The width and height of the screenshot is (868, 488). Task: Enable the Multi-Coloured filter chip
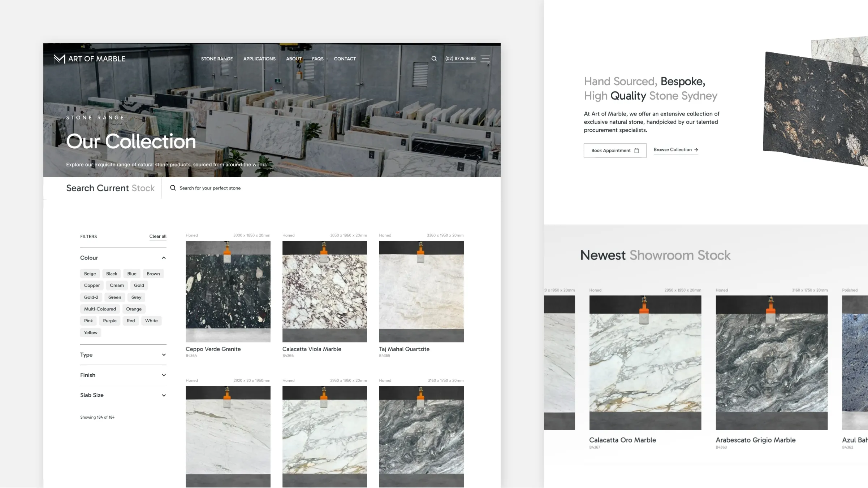(x=100, y=309)
